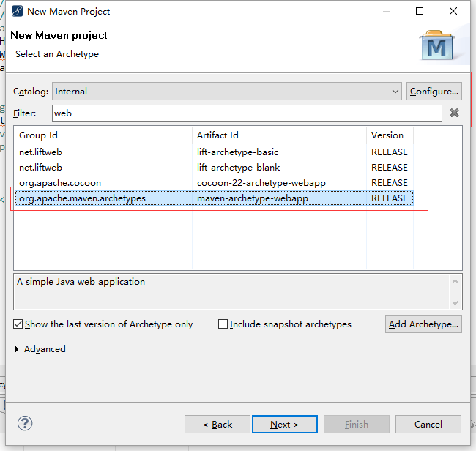Clear the filter text with the X icon

coord(454,113)
